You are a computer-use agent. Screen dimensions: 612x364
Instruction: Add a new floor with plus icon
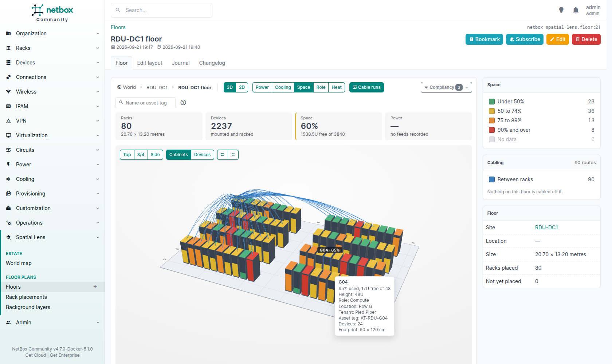[95, 287]
